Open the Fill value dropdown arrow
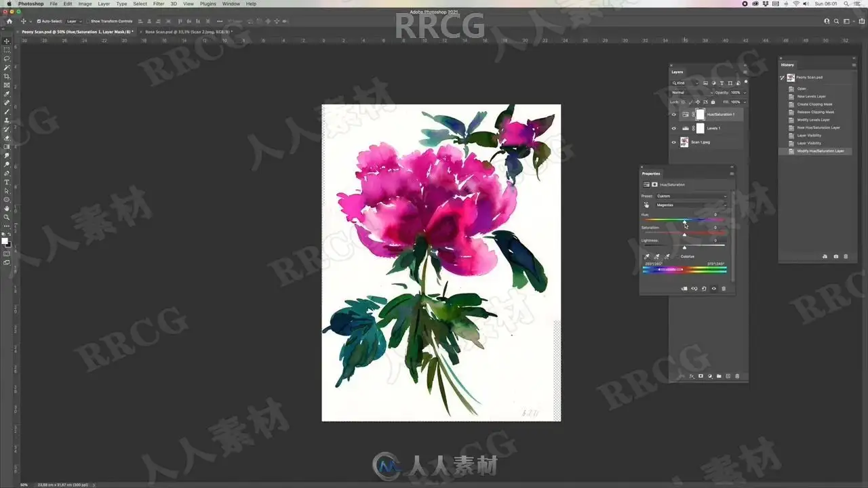The width and height of the screenshot is (868, 488). 745,102
